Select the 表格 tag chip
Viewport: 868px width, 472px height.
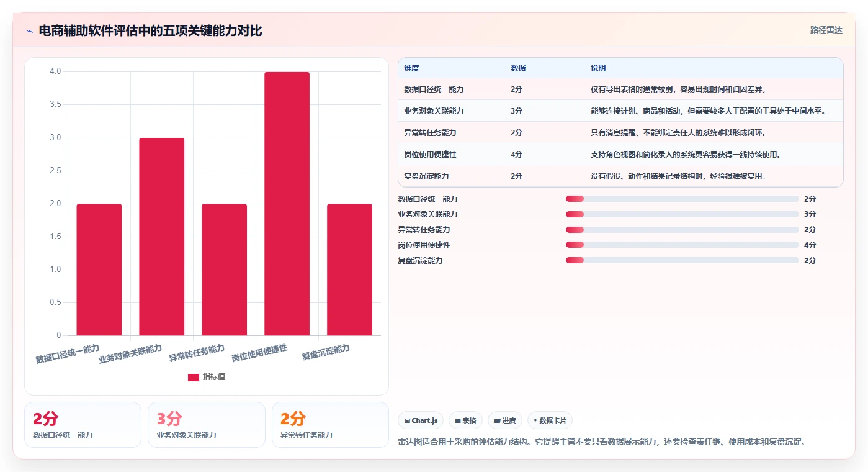click(x=465, y=420)
